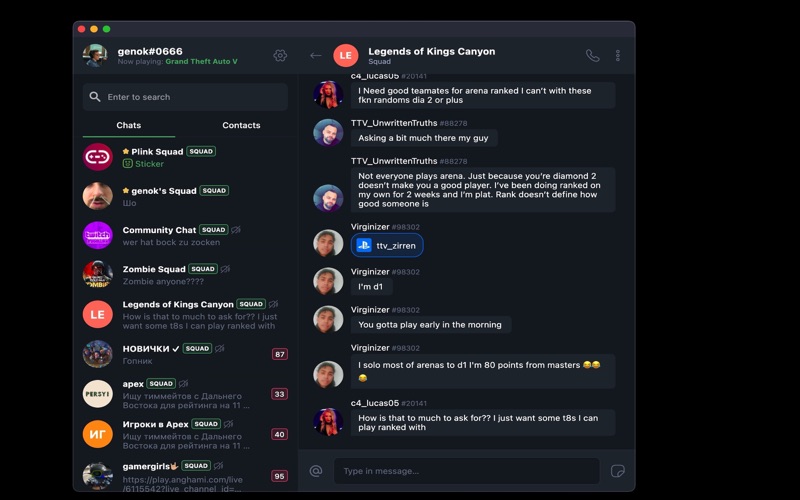Switch to the Contacts tab
The height and width of the screenshot is (500, 800).
(241, 125)
